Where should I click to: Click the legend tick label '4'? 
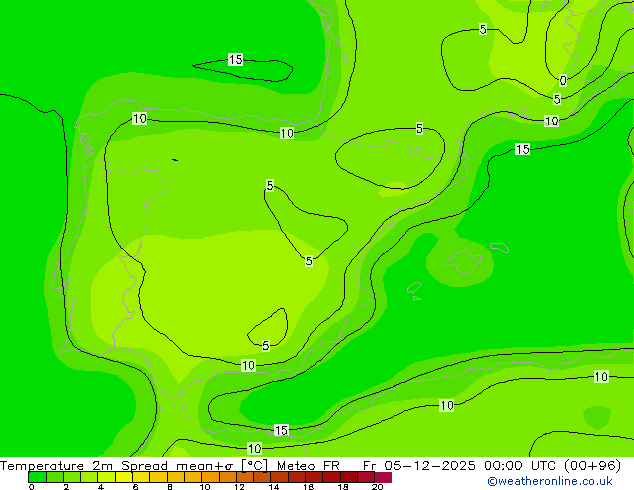(101, 487)
